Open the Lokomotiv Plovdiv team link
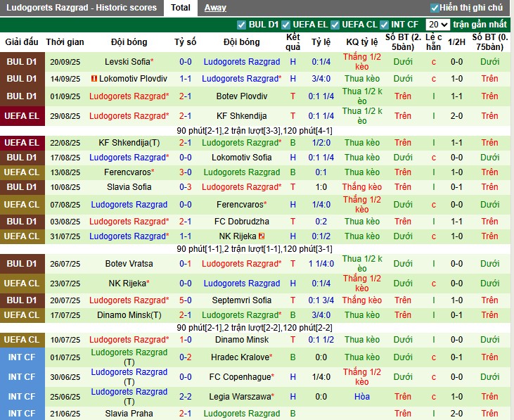This screenshot has width=514, height=420. tap(133, 79)
